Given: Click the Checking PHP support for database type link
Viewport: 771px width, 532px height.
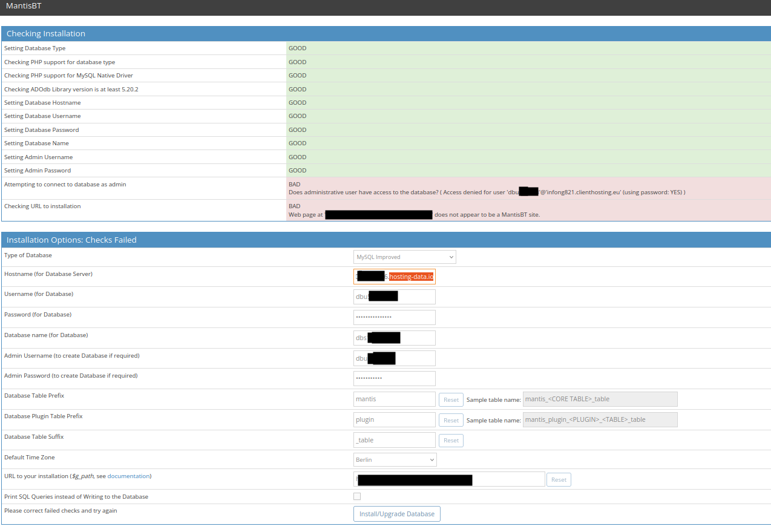Looking at the screenshot, I should pyautogui.click(x=59, y=62).
